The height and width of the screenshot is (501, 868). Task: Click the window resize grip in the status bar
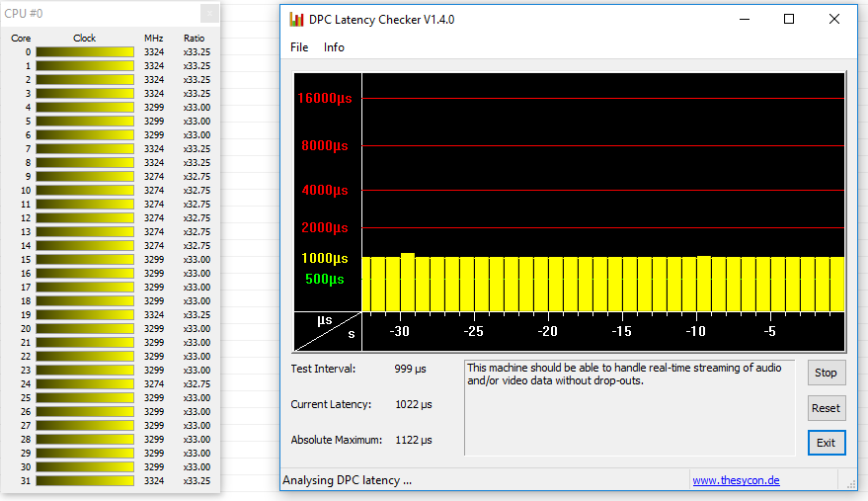[x=851, y=484]
